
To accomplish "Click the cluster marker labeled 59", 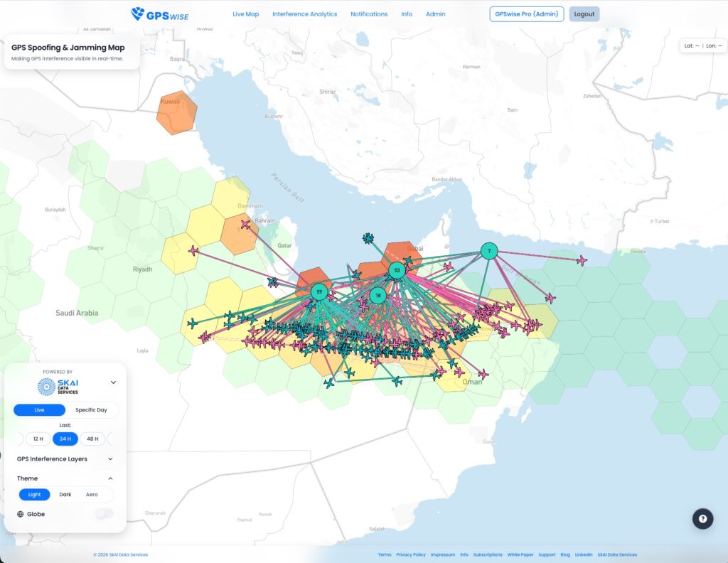I will (320, 291).
